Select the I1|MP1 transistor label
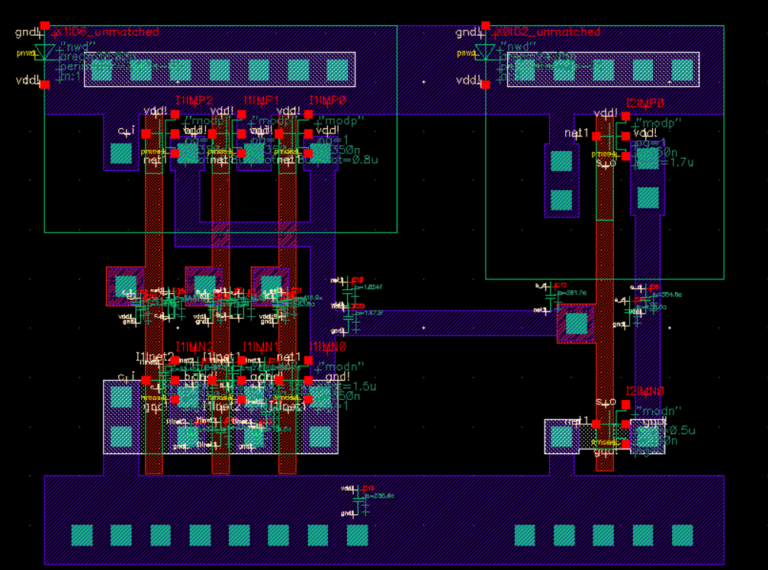768x570 pixels. pyautogui.click(x=260, y=101)
